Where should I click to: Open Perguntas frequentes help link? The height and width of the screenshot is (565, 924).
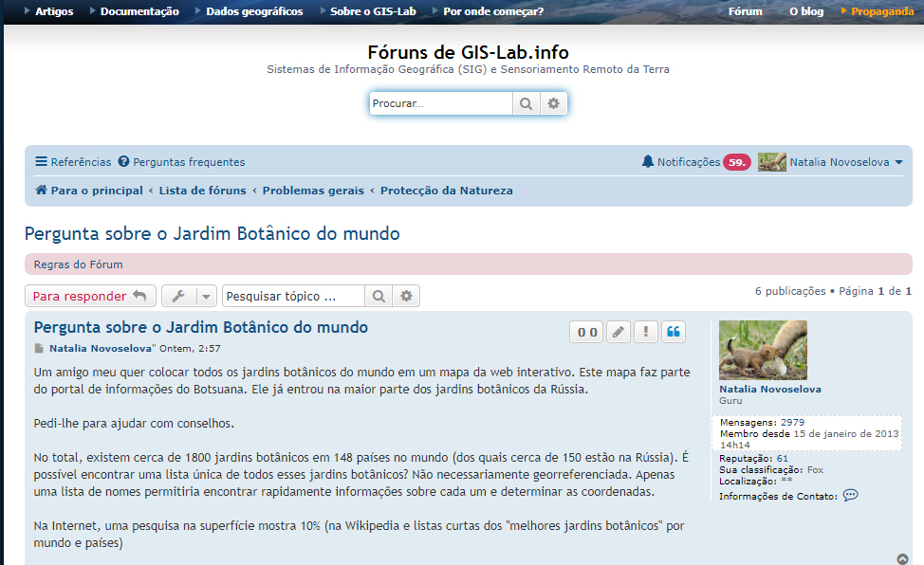181,162
